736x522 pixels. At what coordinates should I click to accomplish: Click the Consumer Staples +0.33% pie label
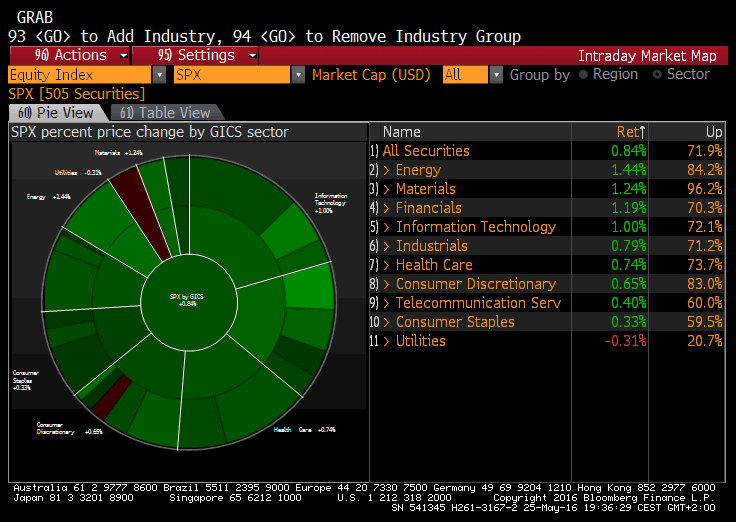(26, 380)
